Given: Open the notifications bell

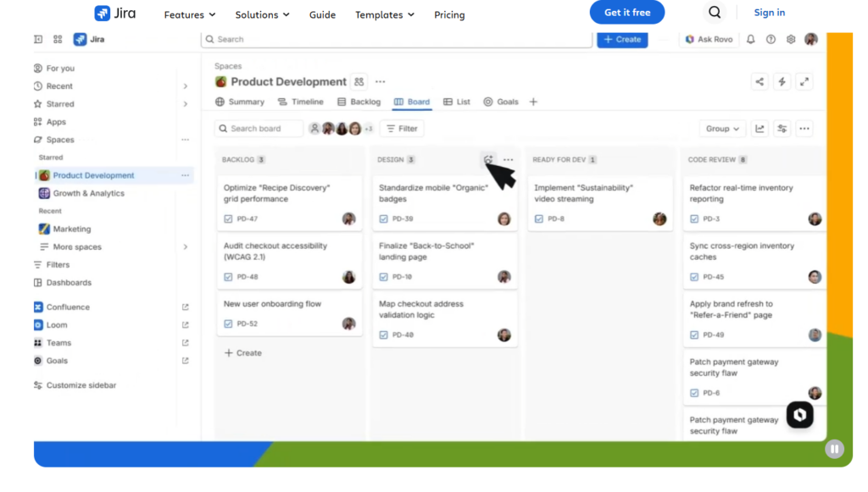Looking at the screenshot, I should pyautogui.click(x=751, y=39).
